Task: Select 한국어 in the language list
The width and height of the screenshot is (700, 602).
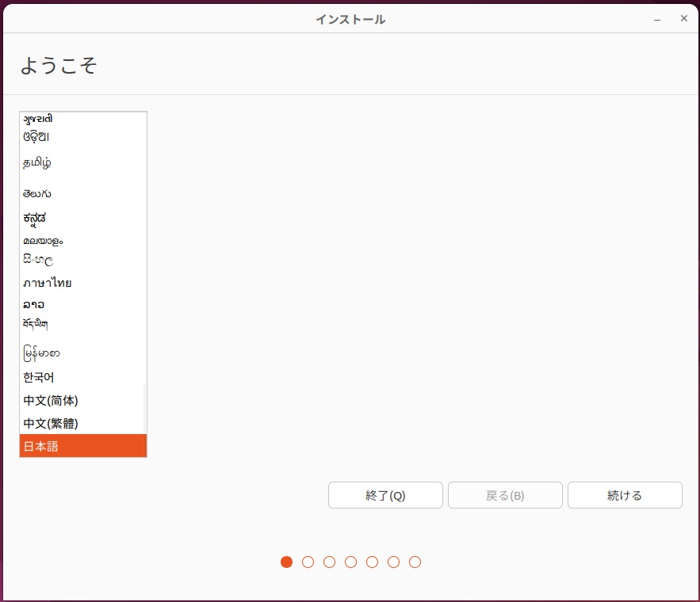Action: (83, 377)
